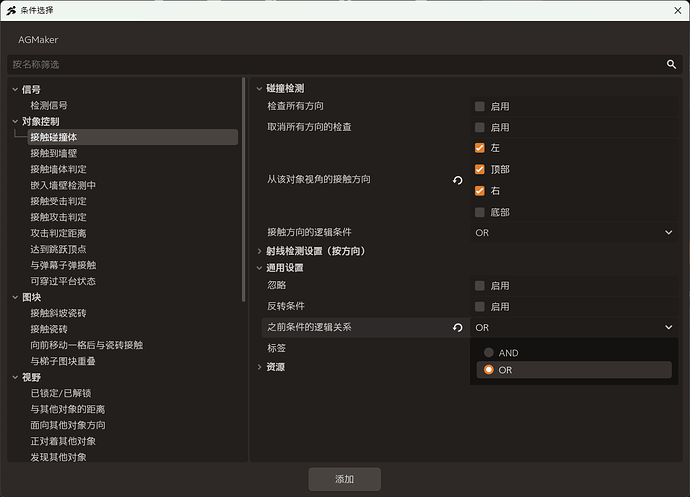This screenshot has height=497, width=690.
Task: Expand the 射线检测设置(按方向) section
Action: (259, 251)
